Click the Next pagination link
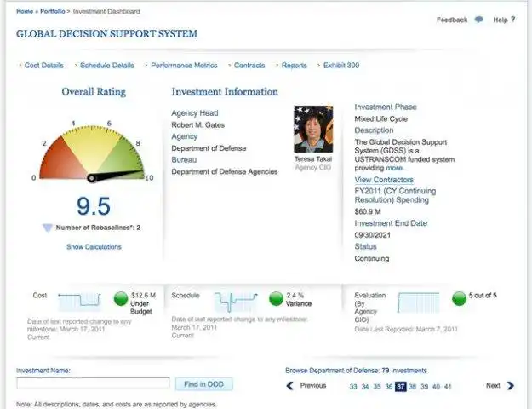The height and width of the screenshot is (409, 532). pos(493,385)
